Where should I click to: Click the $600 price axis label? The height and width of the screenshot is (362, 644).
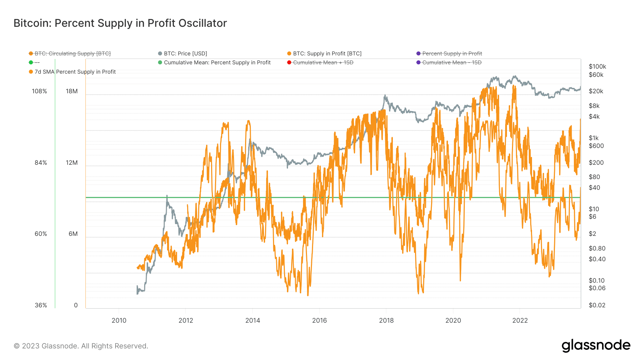coord(596,146)
